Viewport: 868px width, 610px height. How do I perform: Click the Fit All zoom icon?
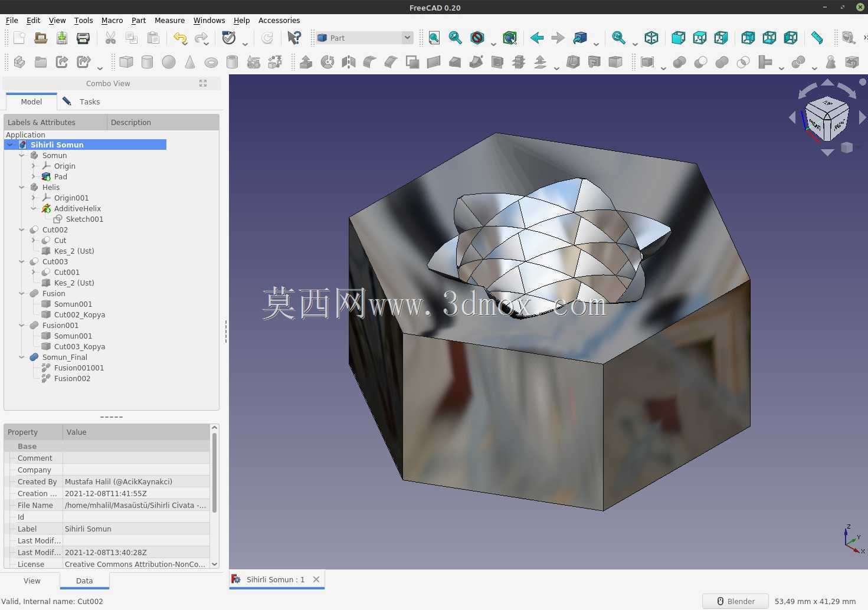(434, 38)
